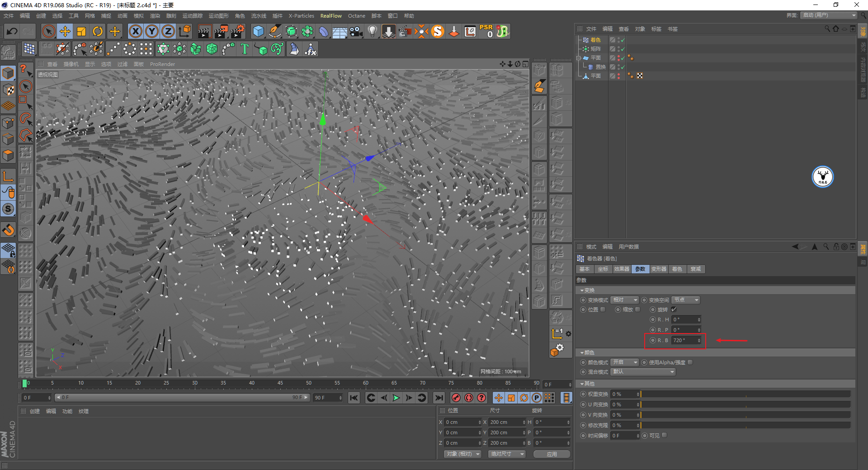Click the U 向变换 slider bar
Screen dimensions: 868x470
[745, 404]
